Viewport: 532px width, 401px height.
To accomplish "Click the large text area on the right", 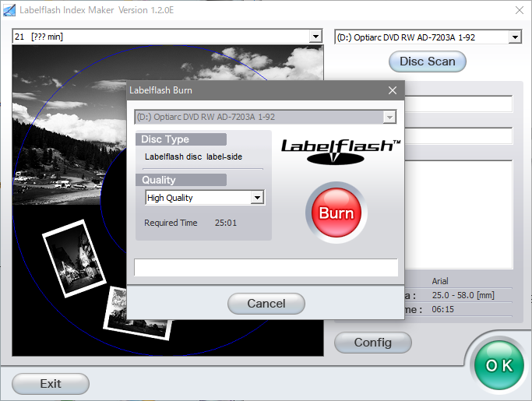I will (x=460, y=214).
